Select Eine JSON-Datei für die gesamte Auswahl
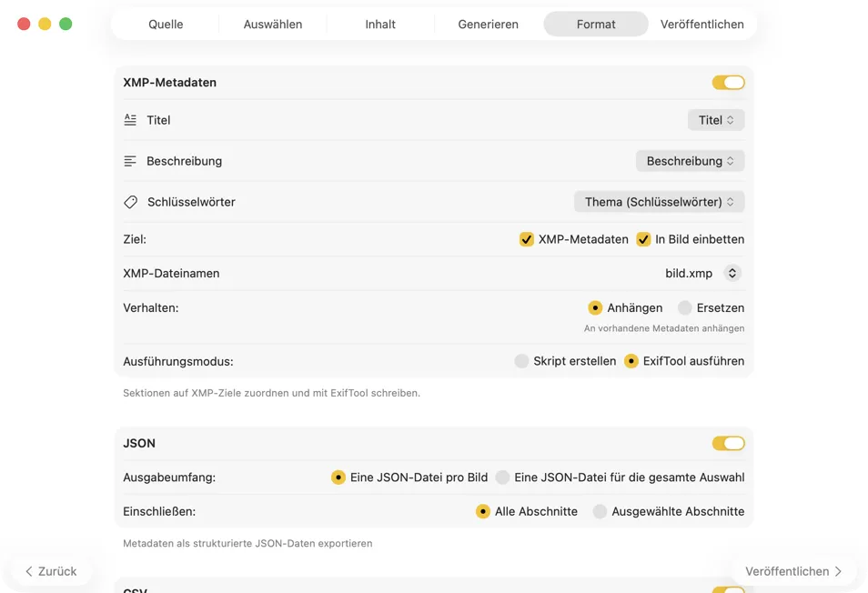 point(502,477)
